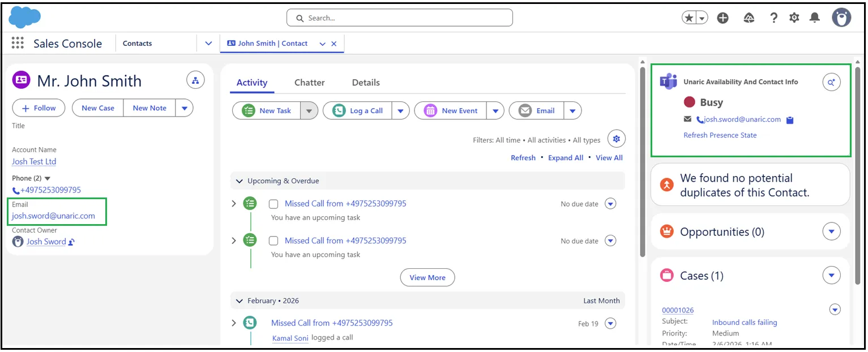The height and width of the screenshot is (352, 868).
Task: Open more actions dropdown next to New Note
Action: tap(184, 108)
